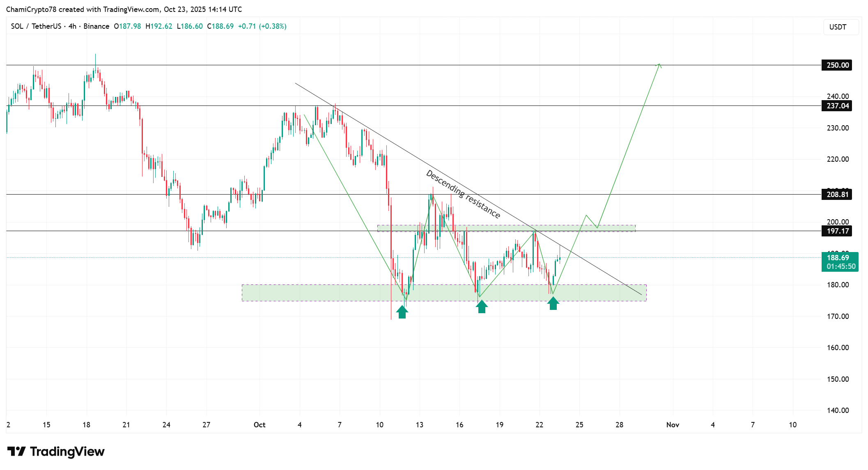This screenshot has height=470, width=868.
Task: Select the 250.00 price level label
Action: point(837,65)
